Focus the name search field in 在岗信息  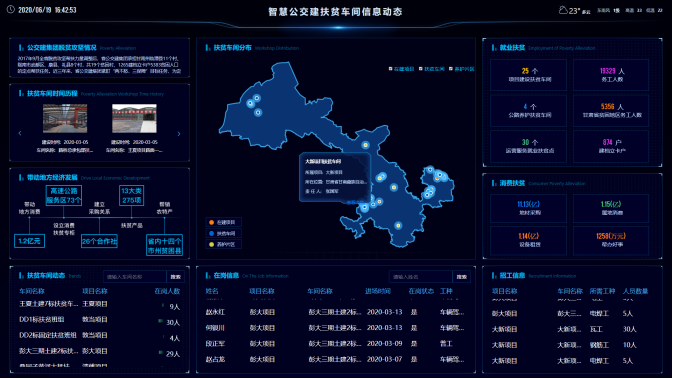(421, 277)
